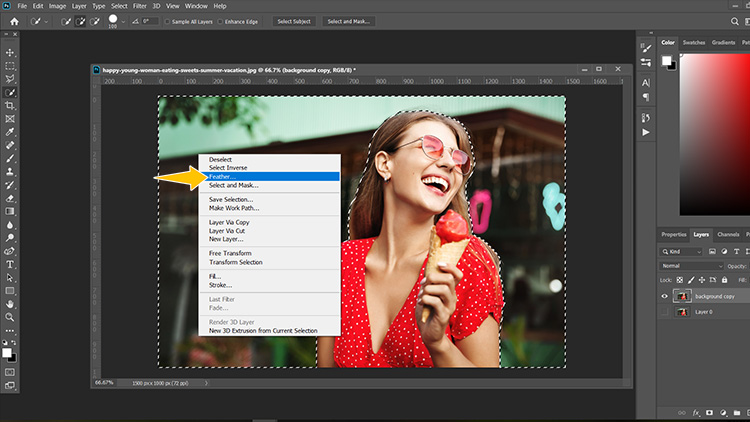
Task: Select the Hand tool
Action: [x=10, y=304]
